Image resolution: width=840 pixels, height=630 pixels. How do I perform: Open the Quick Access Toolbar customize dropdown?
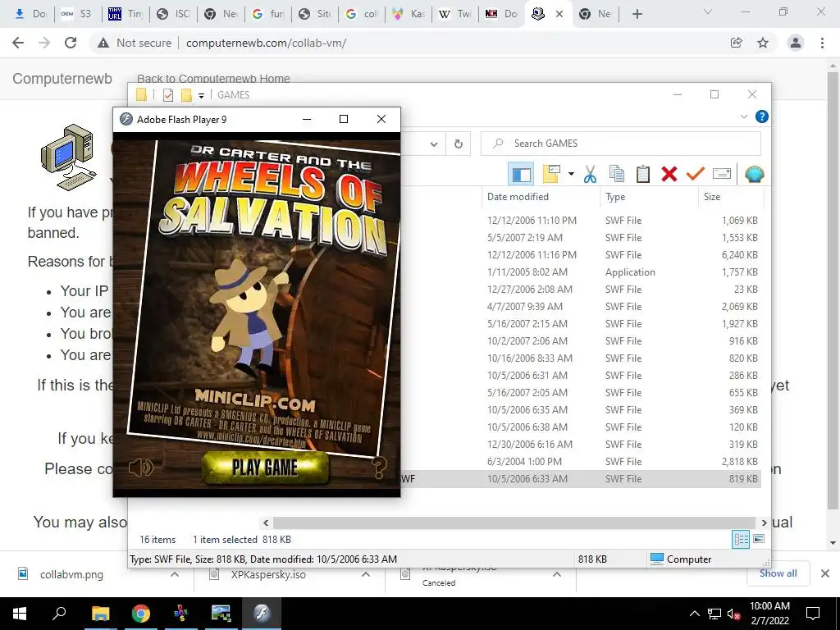click(x=202, y=95)
